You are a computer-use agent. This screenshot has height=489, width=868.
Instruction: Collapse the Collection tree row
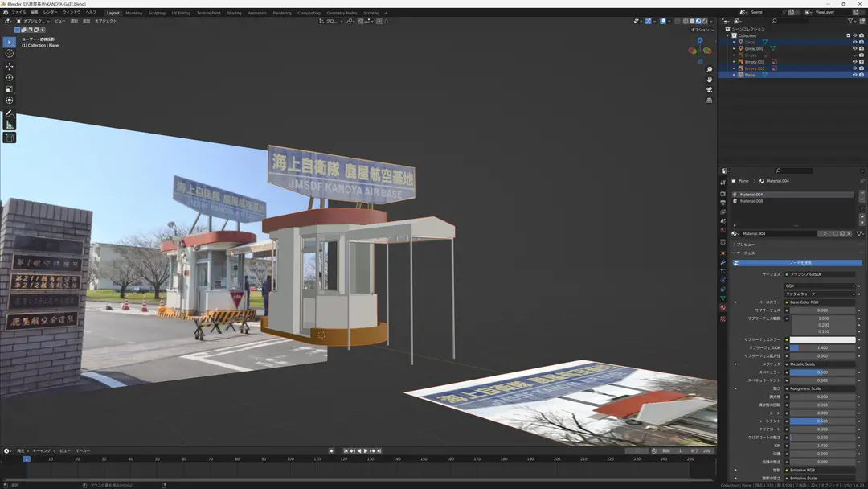(x=728, y=35)
